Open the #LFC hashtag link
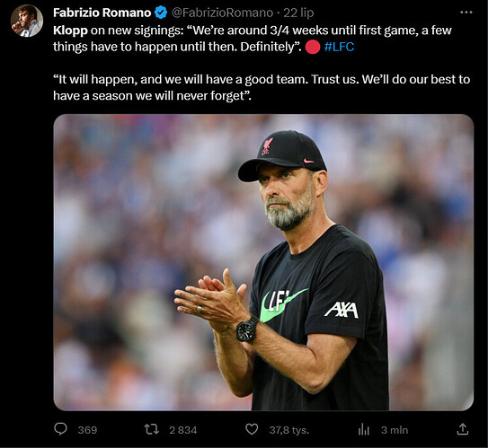Viewport: 488px width, 448px height. pyautogui.click(x=339, y=47)
